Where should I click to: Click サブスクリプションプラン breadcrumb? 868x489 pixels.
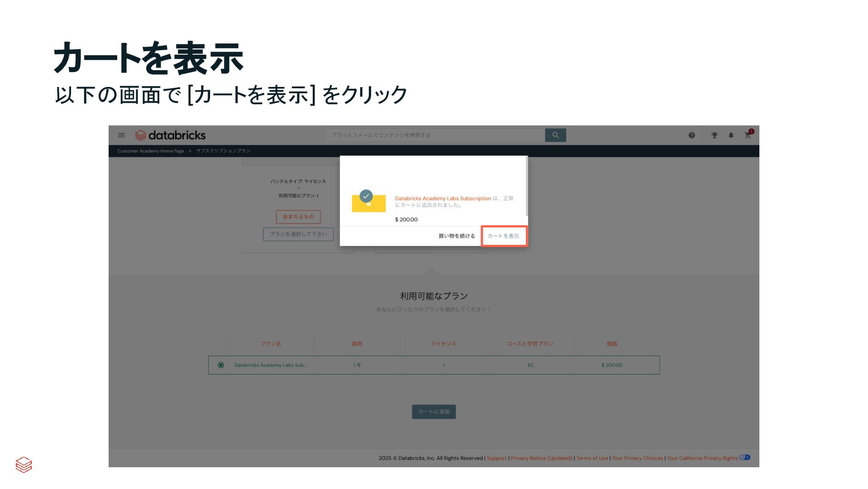click(x=223, y=151)
